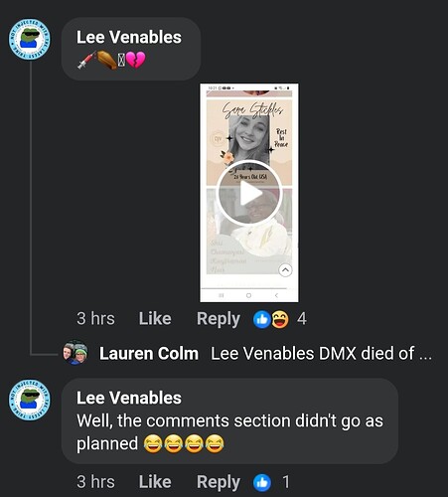Open Lauren Colm's profile name

(149, 354)
